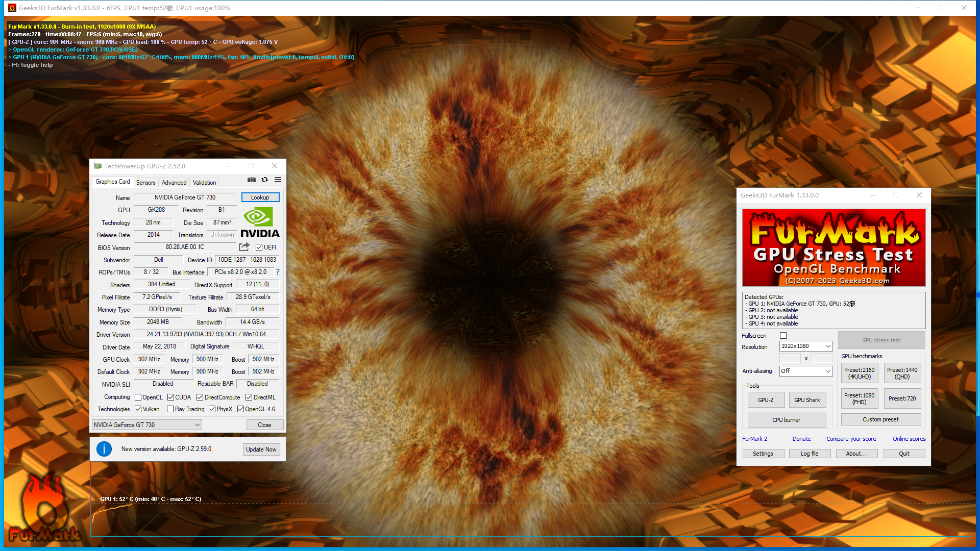
Task: Launch GPU-Z from FurMark tools
Action: 766,400
